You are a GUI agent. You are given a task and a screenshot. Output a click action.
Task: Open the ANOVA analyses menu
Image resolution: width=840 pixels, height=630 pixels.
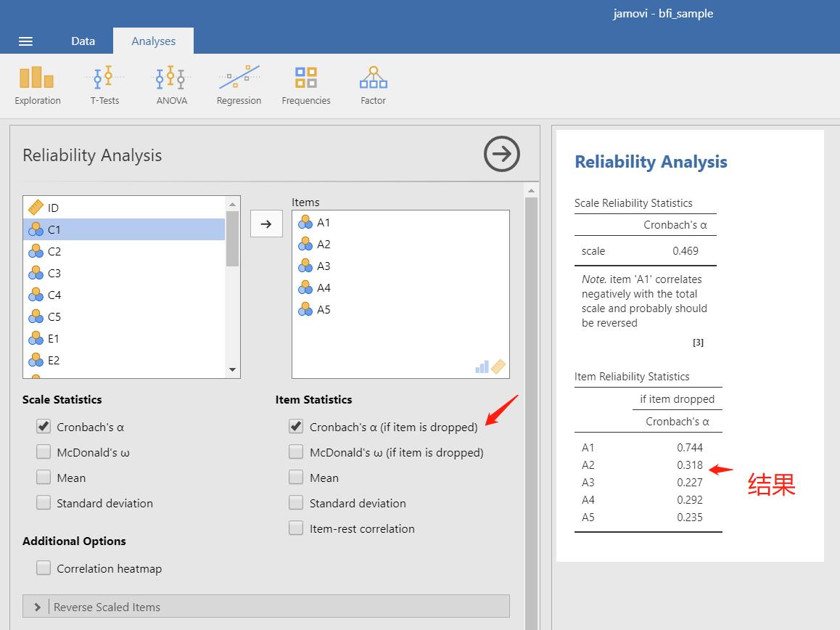(x=172, y=85)
